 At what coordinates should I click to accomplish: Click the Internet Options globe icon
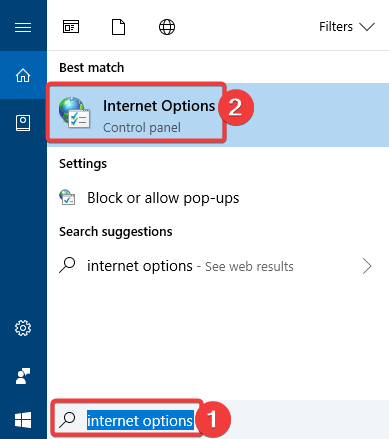pyautogui.click(x=74, y=113)
